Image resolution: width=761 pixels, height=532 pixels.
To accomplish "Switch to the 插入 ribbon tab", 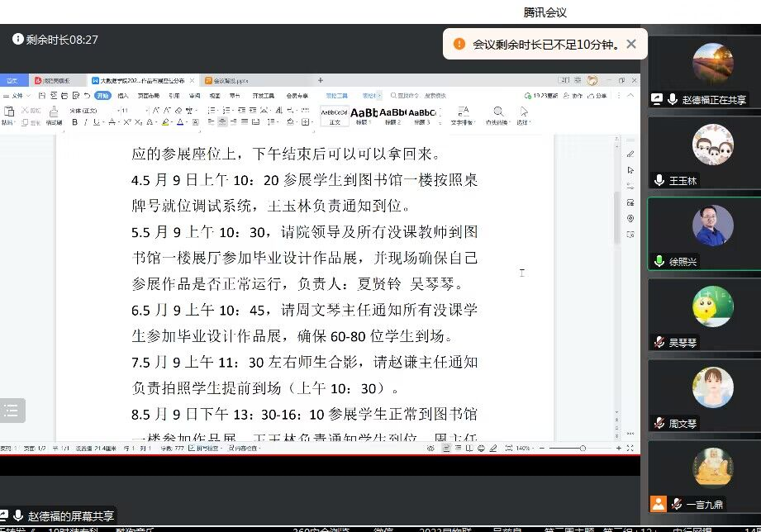I will (x=123, y=96).
